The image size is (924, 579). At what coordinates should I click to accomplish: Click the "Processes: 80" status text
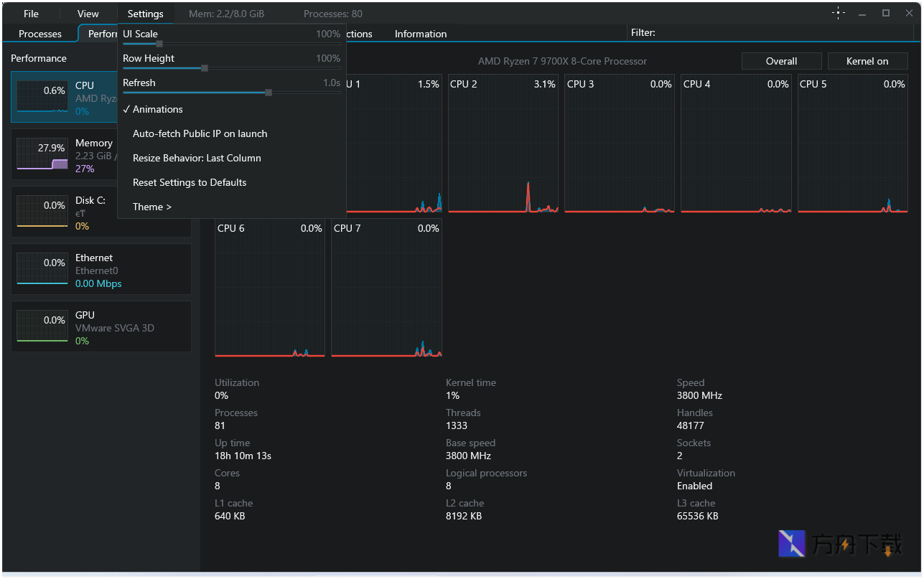coord(333,14)
